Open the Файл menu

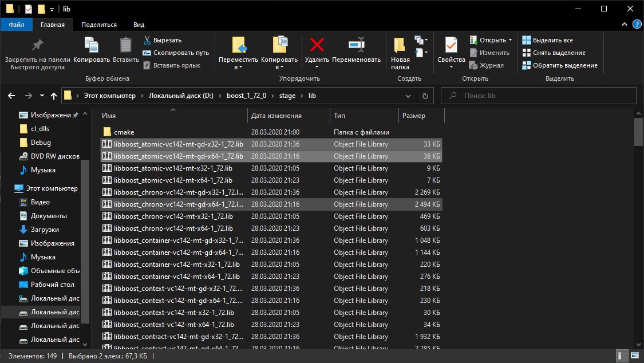point(17,25)
